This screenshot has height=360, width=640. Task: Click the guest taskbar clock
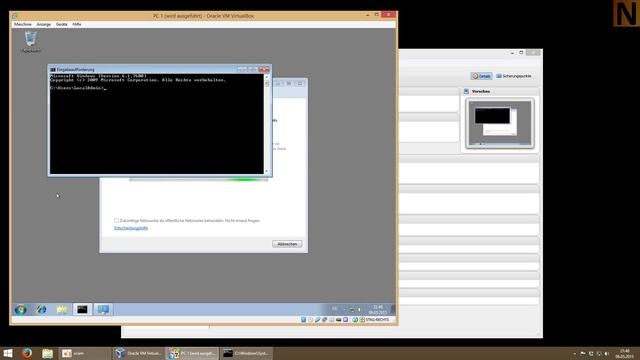[x=378, y=310]
